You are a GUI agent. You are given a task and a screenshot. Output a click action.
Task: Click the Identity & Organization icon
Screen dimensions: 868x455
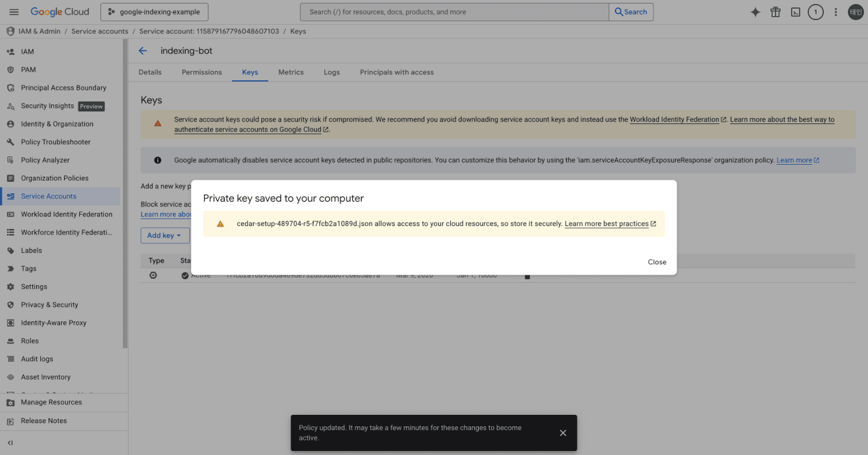point(10,124)
